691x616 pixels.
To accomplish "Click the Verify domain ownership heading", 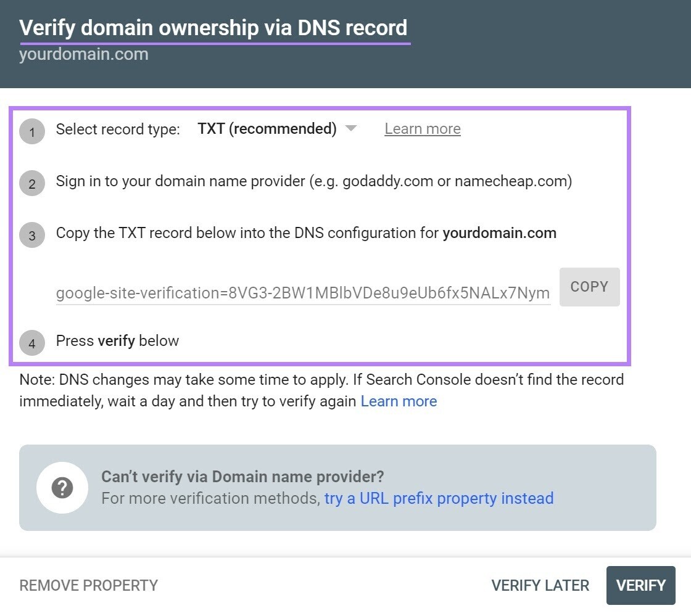I will [213, 27].
